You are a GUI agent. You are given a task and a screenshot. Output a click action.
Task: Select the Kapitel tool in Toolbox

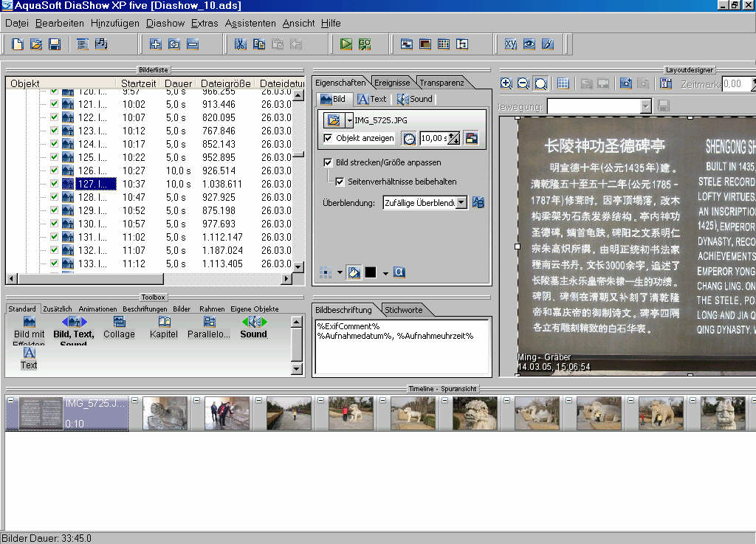click(x=164, y=327)
